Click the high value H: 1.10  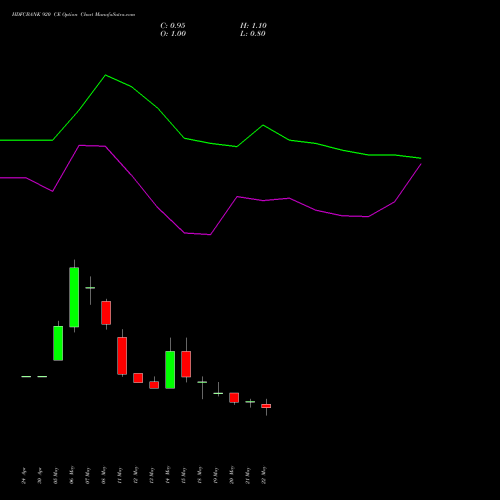253,26
